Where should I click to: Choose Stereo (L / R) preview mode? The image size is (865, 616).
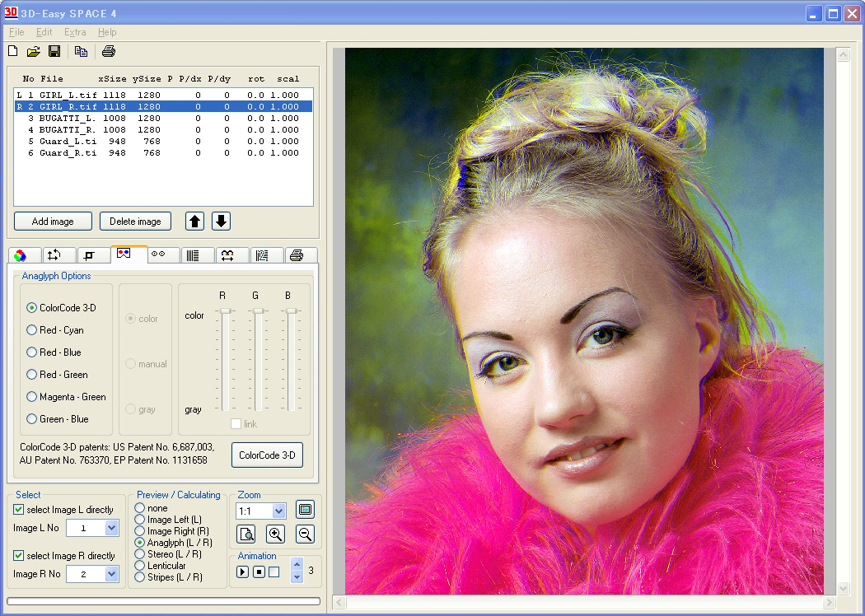pyautogui.click(x=139, y=554)
